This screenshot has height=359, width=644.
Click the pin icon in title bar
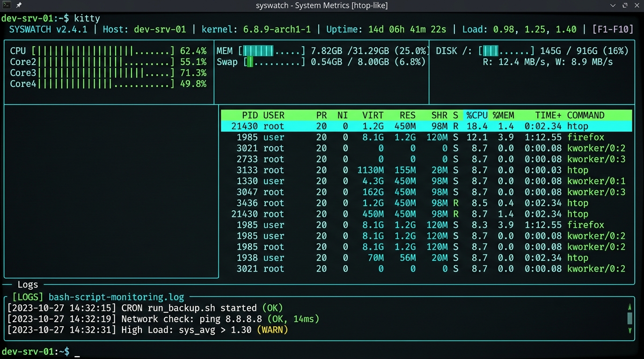tap(19, 5)
